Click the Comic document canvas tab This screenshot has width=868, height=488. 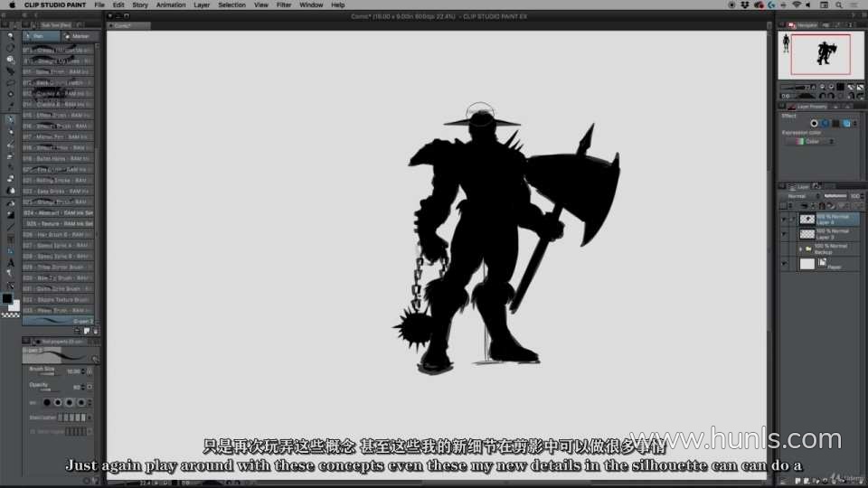pyautogui.click(x=127, y=25)
